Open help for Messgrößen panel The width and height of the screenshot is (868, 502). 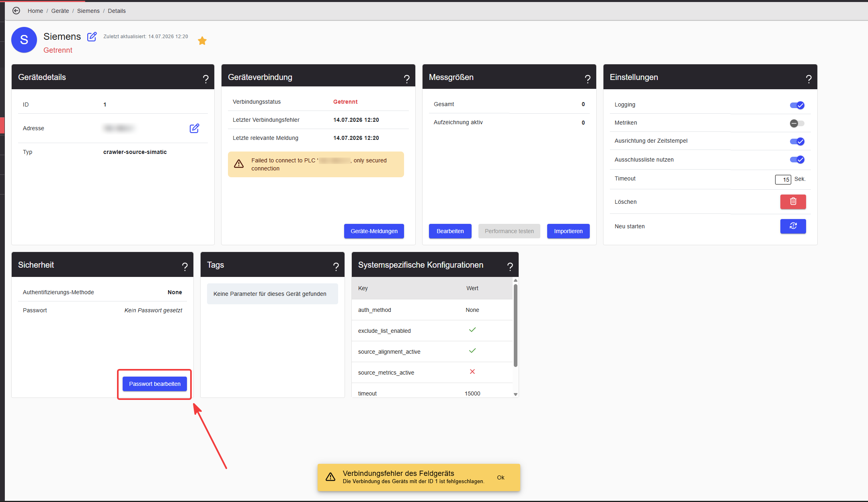point(587,79)
